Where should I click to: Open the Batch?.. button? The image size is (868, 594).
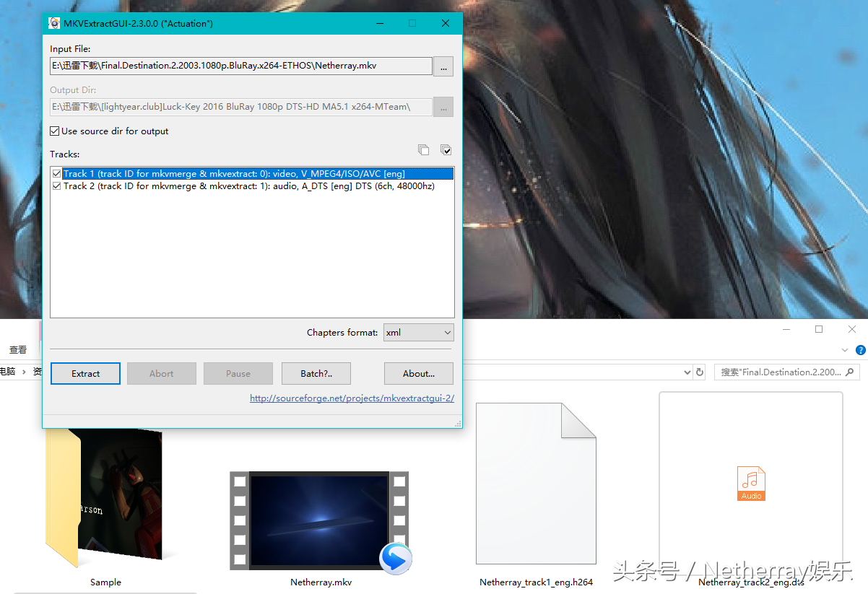tap(316, 373)
